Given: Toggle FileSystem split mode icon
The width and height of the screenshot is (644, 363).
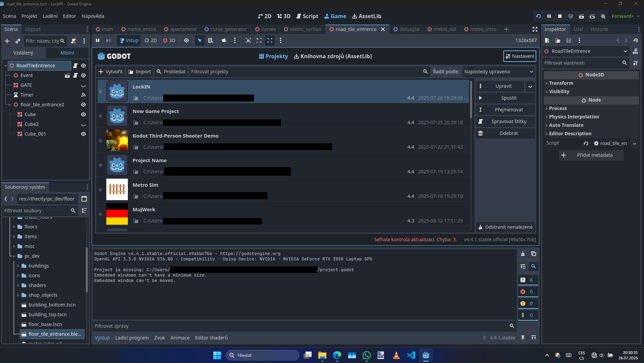Looking at the screenshot, I should (x=84, y=199).
